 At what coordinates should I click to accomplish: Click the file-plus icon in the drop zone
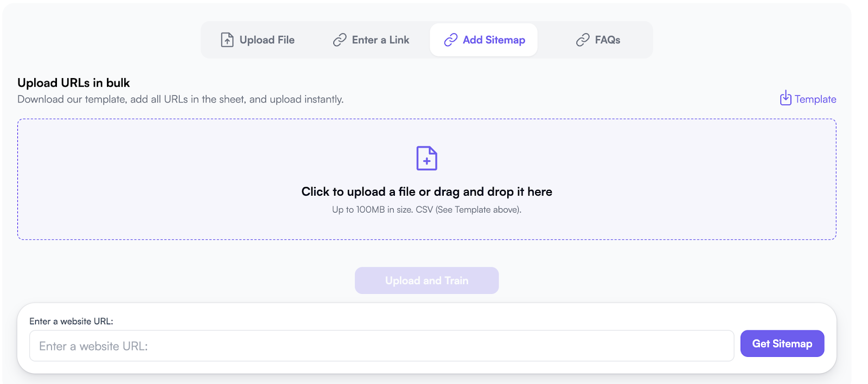[427, 158]
